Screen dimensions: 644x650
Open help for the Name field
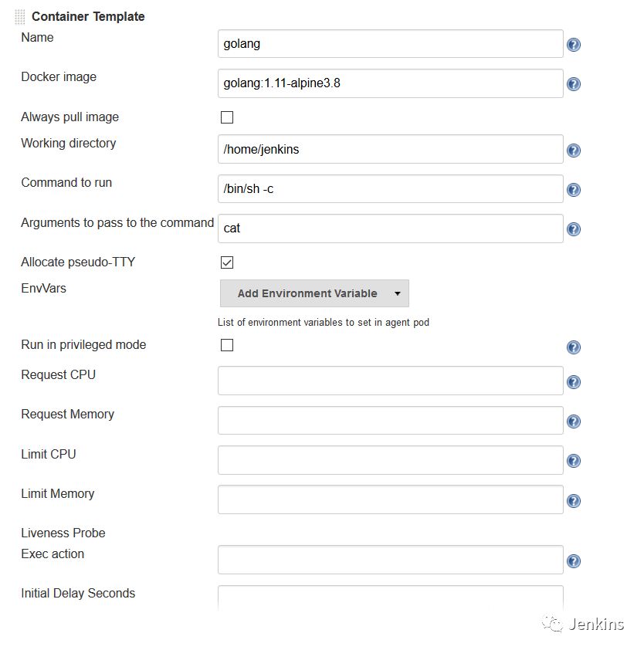click(573, 45)
